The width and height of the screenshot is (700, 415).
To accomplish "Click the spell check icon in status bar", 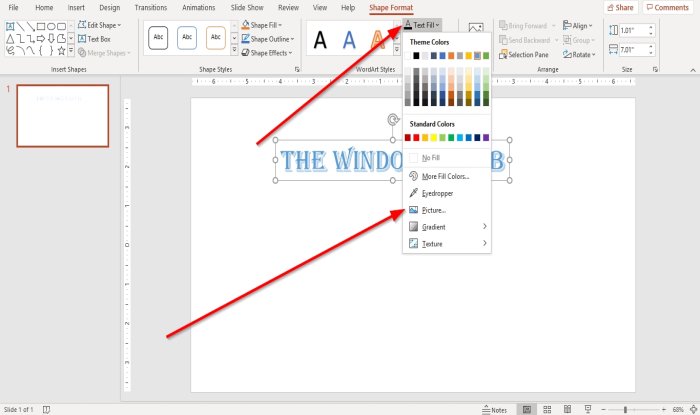I will click(46, 409).
